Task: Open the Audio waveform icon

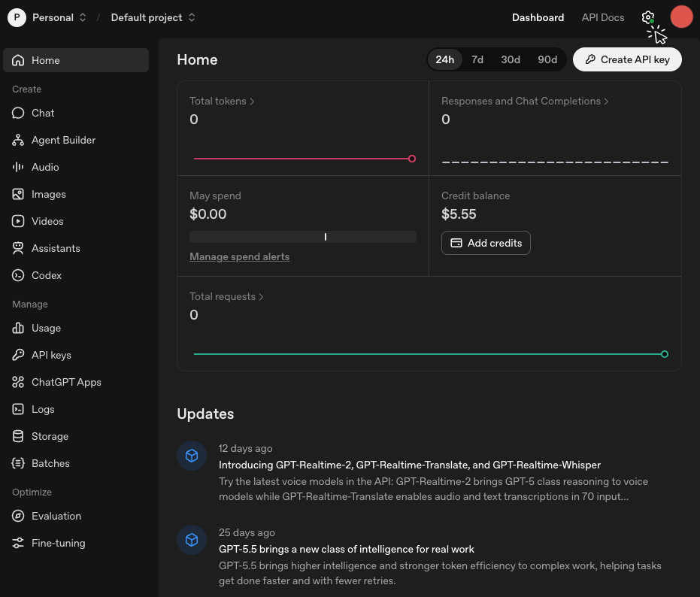Action: (18, 167)
